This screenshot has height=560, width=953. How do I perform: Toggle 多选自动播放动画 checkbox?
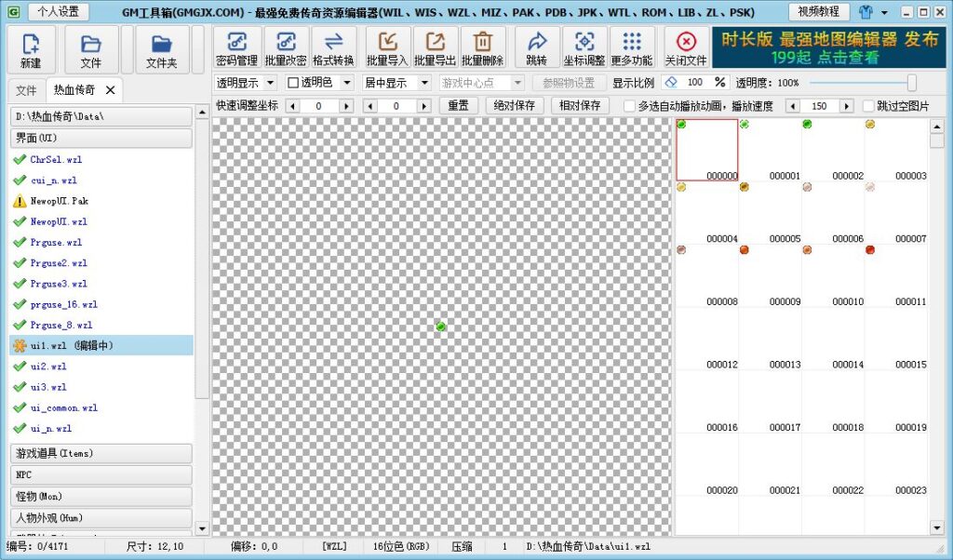(629, 106)
